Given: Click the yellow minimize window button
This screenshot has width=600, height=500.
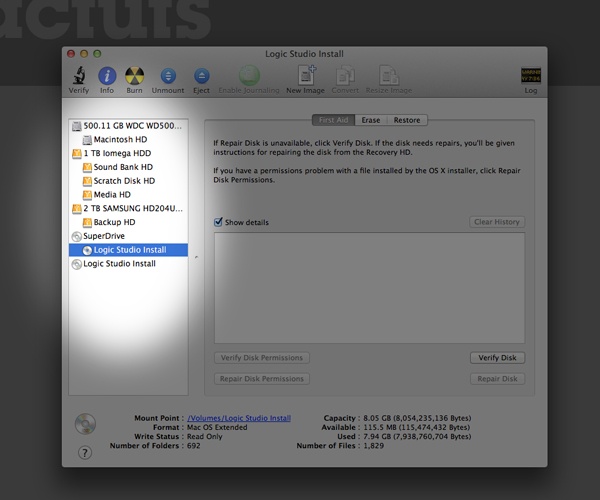Looking at the screenshot, I should point(84,54).
